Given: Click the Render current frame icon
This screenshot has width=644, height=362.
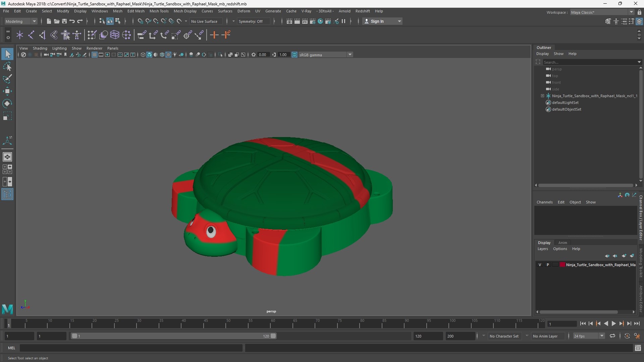Looking at the screenshot, I should pyautogui.click(x=297, y=21).
